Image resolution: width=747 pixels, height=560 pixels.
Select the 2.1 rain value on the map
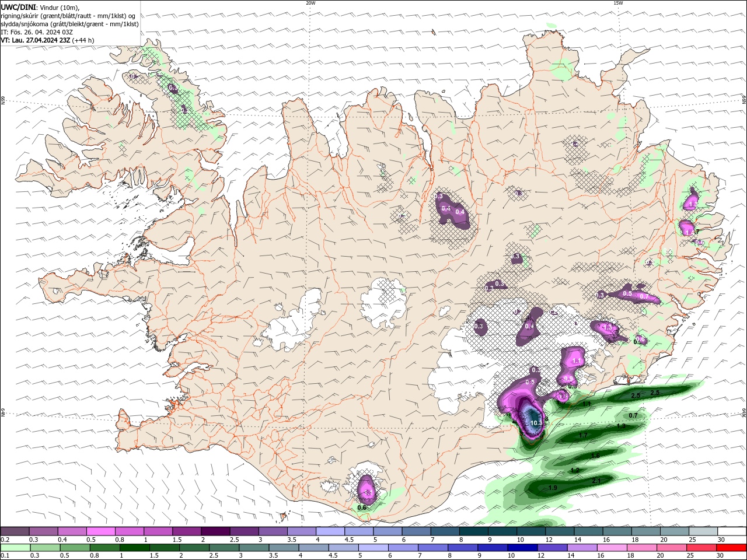[x=596, y=481]
